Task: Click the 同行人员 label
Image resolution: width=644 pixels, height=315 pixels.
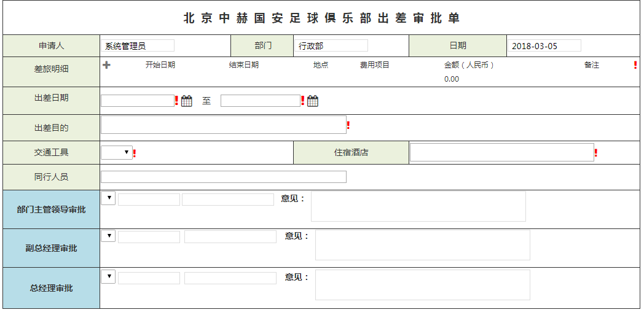Action: pyautogui.click(x=52, y=177)
